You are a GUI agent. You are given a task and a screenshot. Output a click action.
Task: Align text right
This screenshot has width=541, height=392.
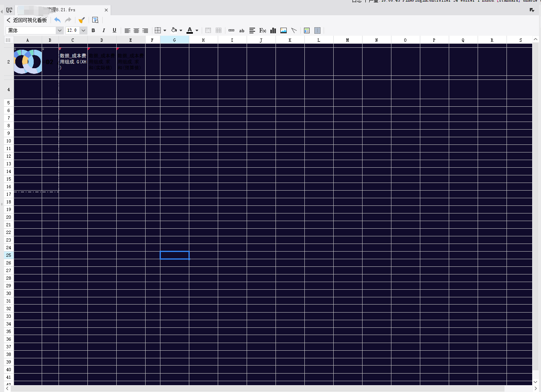click(145, 30)
